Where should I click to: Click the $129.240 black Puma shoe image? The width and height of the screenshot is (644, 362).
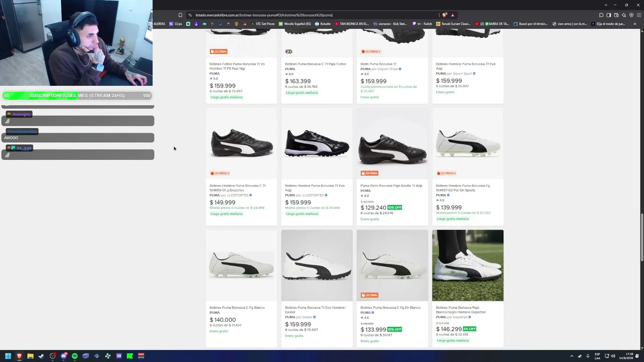pyautogui.click(x=392, y=143)
